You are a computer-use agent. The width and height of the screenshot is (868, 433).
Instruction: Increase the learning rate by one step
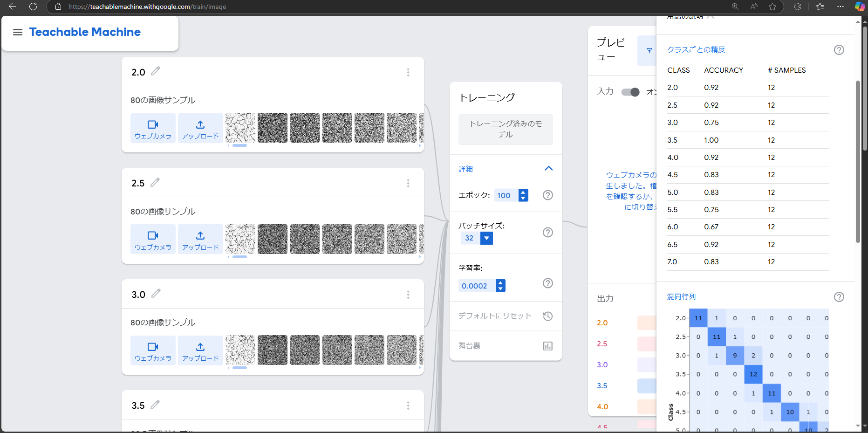(501, 282)
